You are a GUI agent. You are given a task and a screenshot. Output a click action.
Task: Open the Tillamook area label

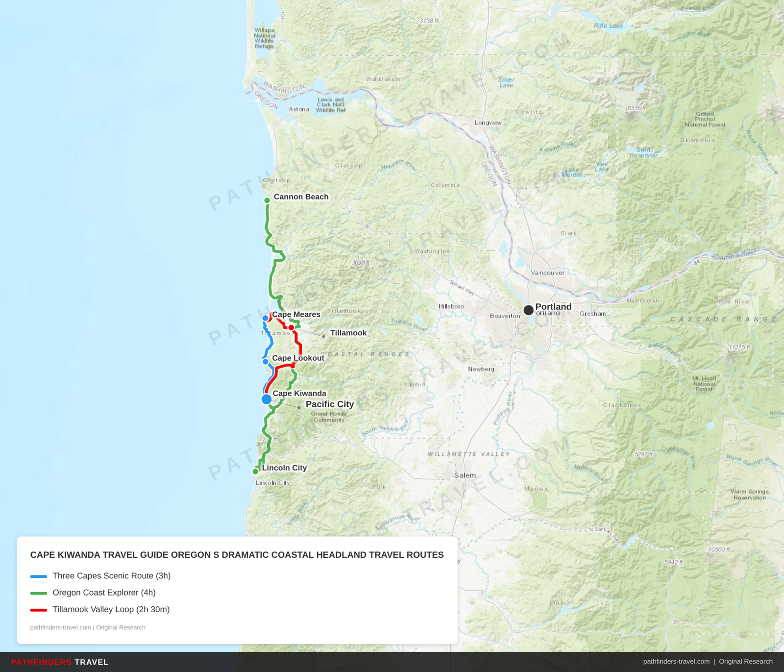(349, 332)
